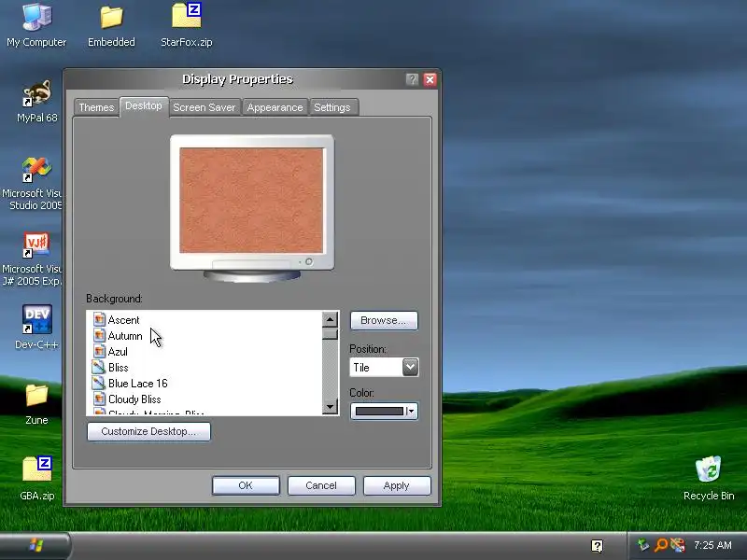Click the monitor wallpaper preview image

point(251,200)
